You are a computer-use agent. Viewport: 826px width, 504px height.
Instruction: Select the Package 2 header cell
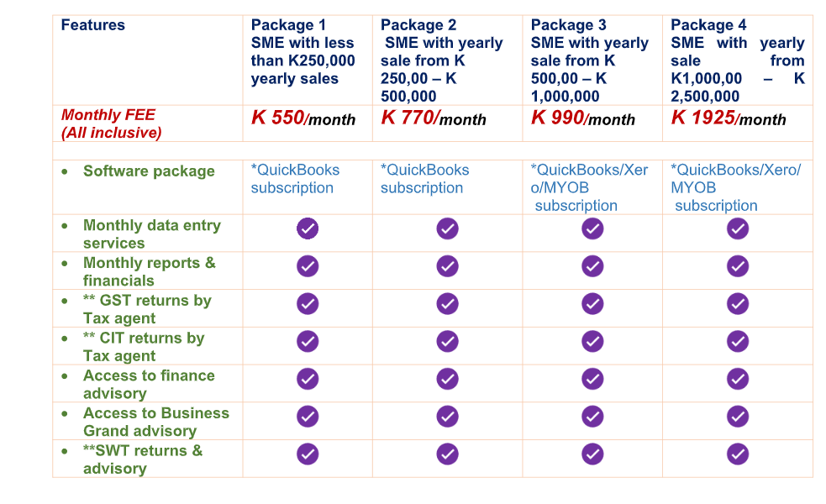point(447,60)
